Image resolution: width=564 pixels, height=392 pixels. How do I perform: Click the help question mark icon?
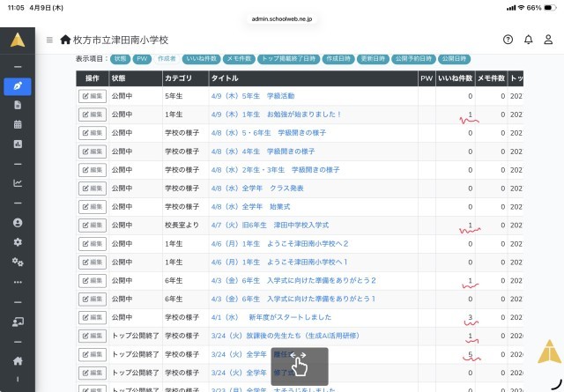(x=508, y=40)
